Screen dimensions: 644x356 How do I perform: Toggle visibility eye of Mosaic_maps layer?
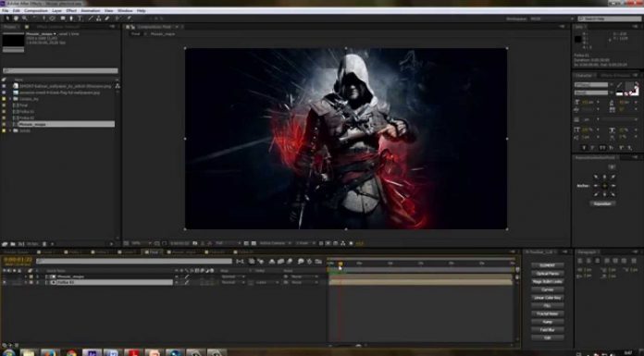[x=4, y=276]
